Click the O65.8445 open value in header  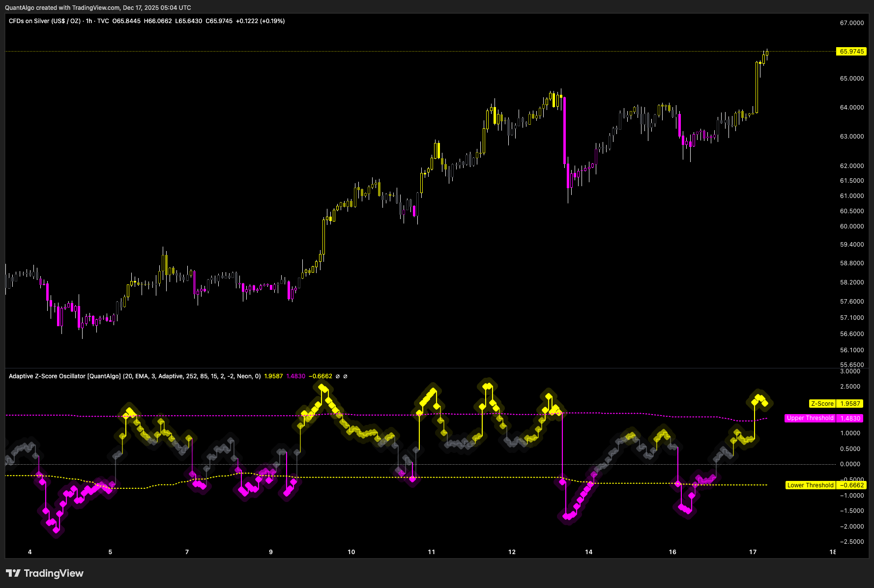tap(126, 21)
